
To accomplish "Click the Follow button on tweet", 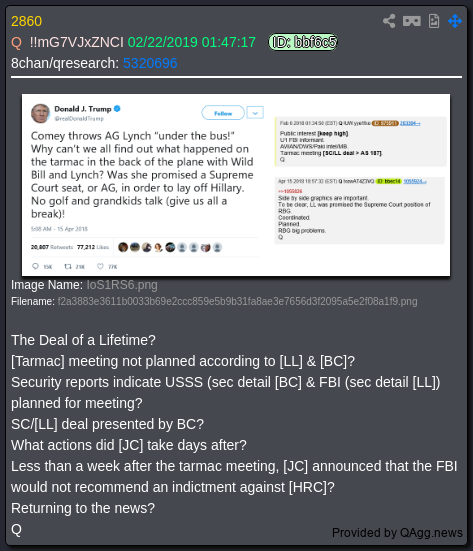I will pos(223,113).
